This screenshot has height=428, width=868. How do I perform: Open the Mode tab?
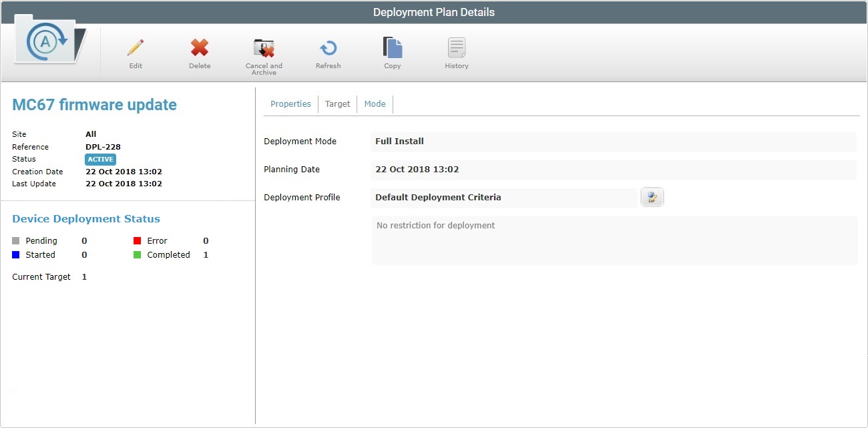pyautogui.click(x=375, y=103)
